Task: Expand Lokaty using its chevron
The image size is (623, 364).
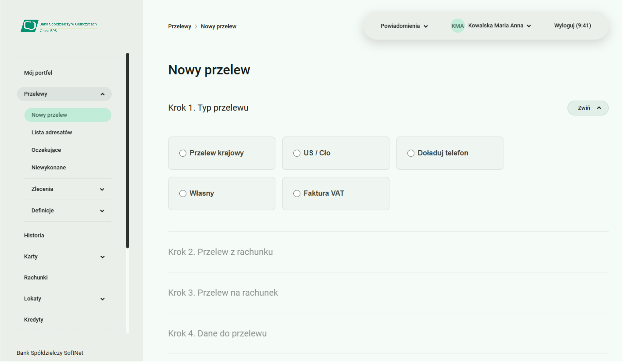Action: [x=102, y=299]
